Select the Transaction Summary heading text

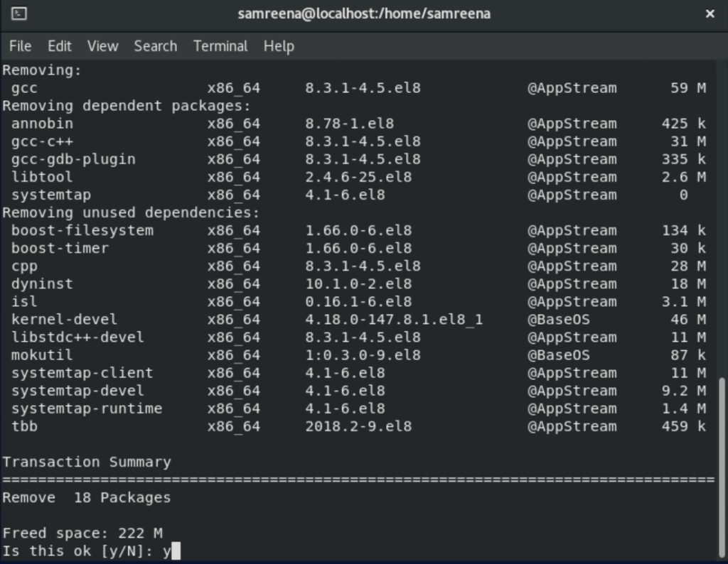click(85, 461)
